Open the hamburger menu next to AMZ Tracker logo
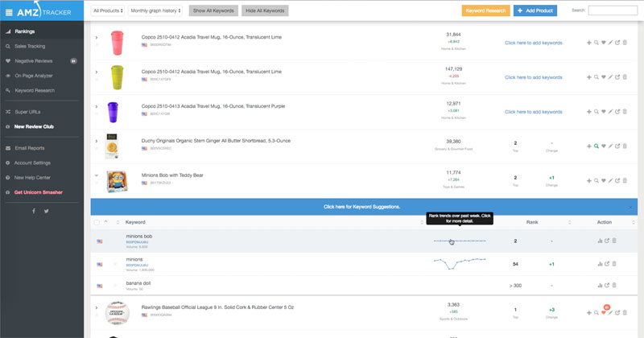644x338 pixels. click(9, 12)
